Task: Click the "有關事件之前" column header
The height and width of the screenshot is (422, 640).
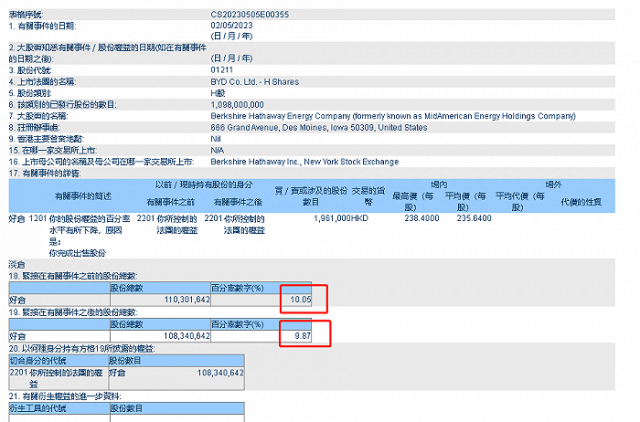Action: click(x=171, y=202)
